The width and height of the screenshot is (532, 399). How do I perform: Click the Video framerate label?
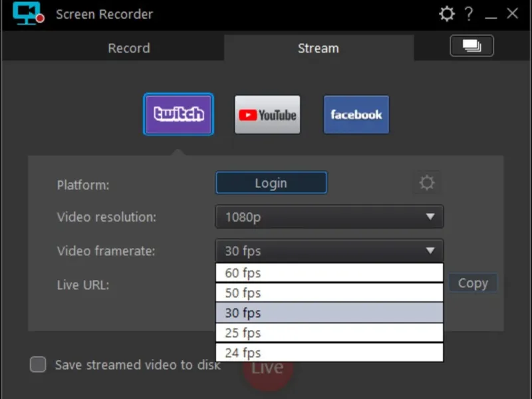106,251
